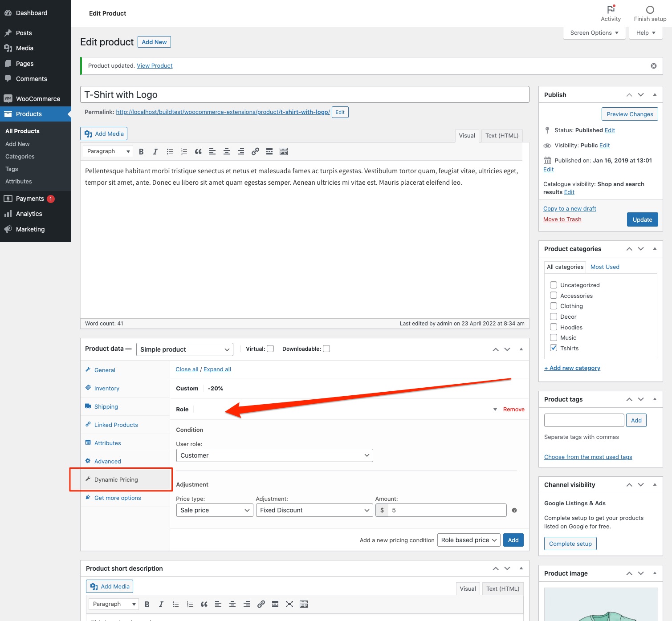Check the Uncategorized category

[x=554, y=285]
